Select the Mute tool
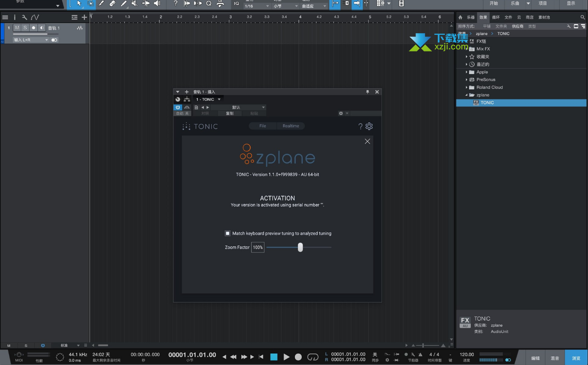Viewport: 588px width, 365px height. pos(135,3)
